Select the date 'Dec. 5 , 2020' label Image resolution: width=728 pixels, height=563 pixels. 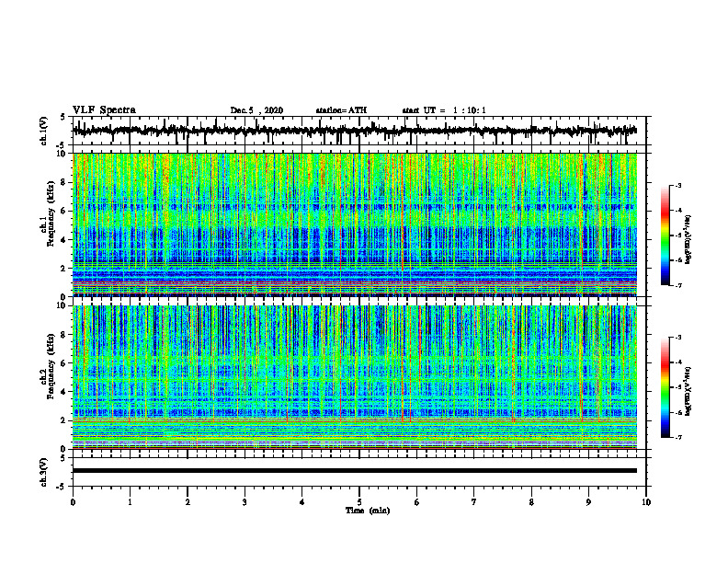tap(256, 110)
